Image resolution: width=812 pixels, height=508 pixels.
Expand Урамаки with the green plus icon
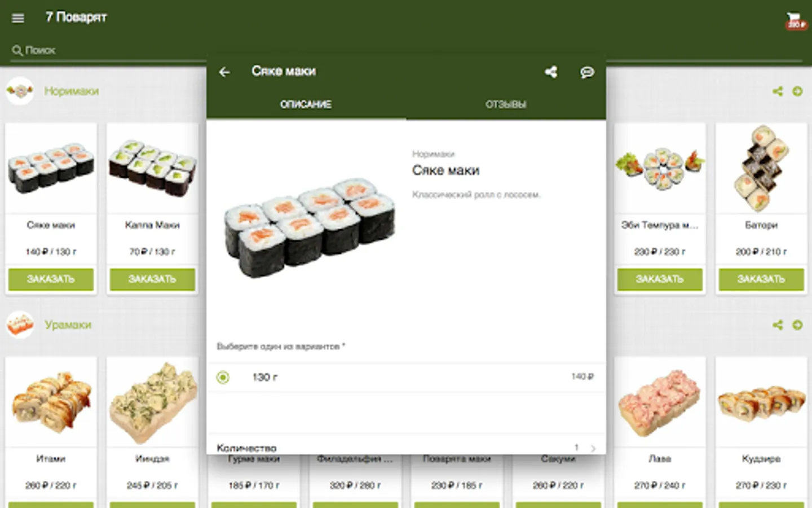(x=797, y=325)
